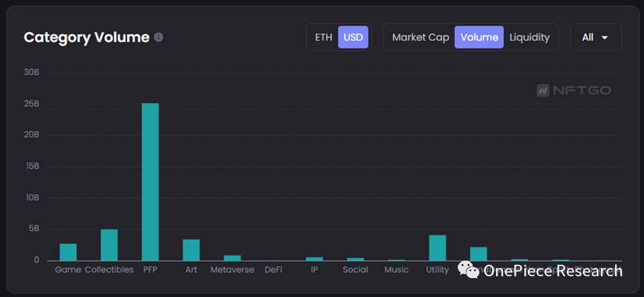Click the Game category bar
The width and height of the screenshot is (644, 297).
[68, 252]
